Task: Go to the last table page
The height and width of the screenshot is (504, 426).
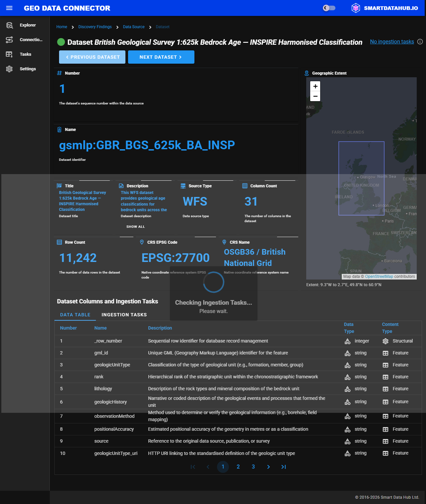Action: pos(284,467)
